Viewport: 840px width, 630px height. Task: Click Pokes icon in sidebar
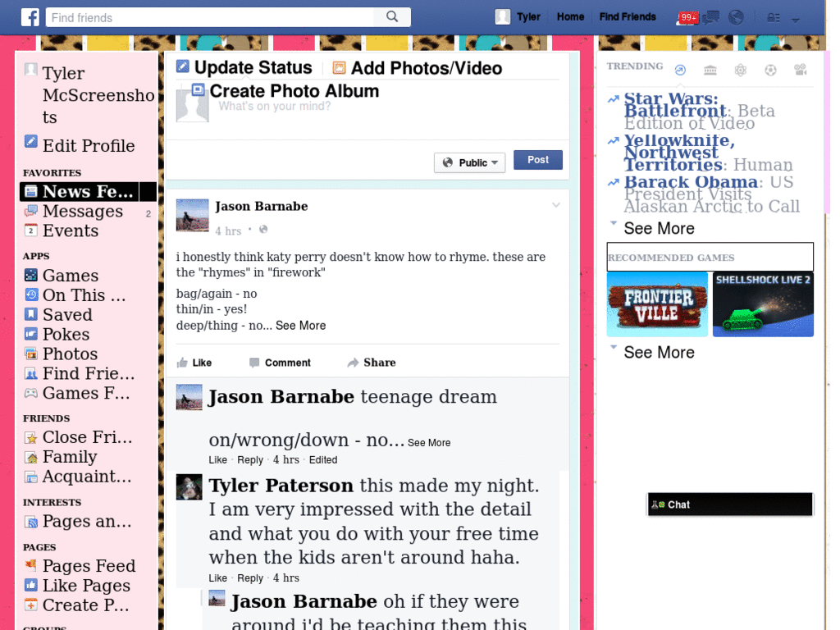[31, 335]
